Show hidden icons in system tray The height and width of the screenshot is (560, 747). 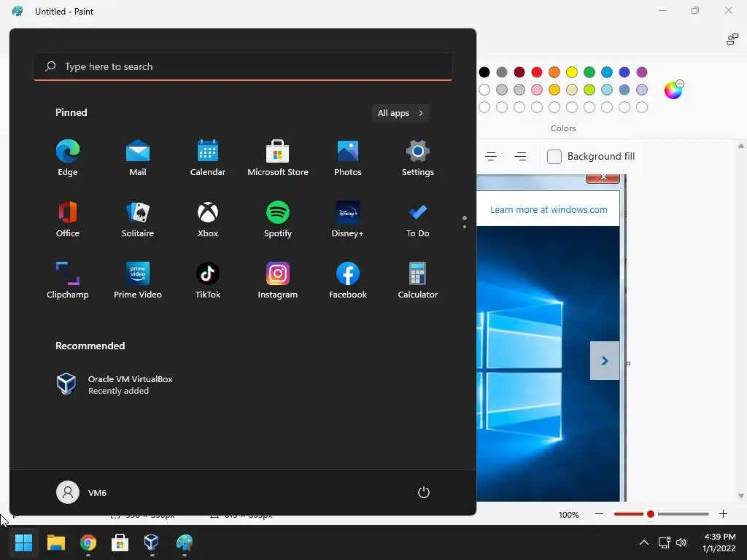pos(643,542)
